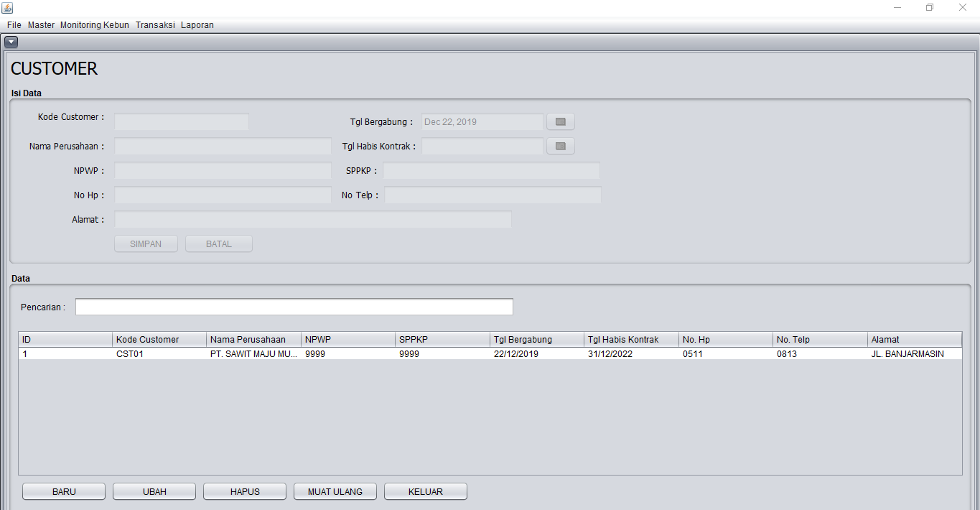980x510 pixels.
Task: Sort by Tgl Habis Kontrak column header
Action: pos(630,340)
